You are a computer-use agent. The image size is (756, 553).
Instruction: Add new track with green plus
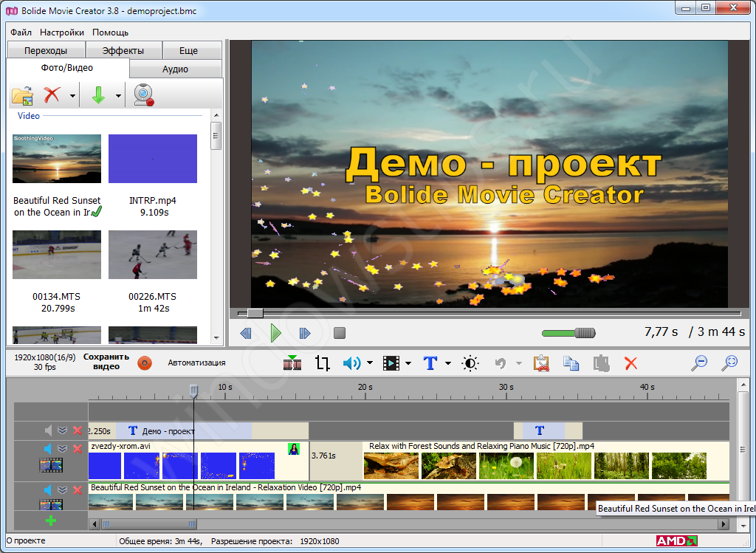click(x=51, y=521)
